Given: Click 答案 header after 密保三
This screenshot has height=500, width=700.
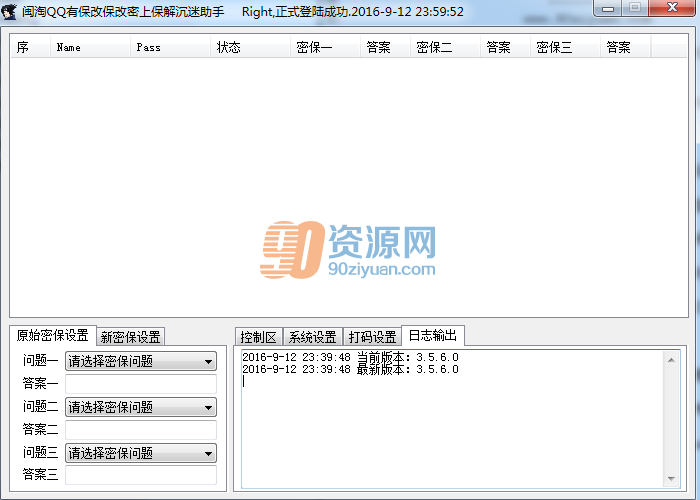Looking at the screenshot, I should [625, 47].
